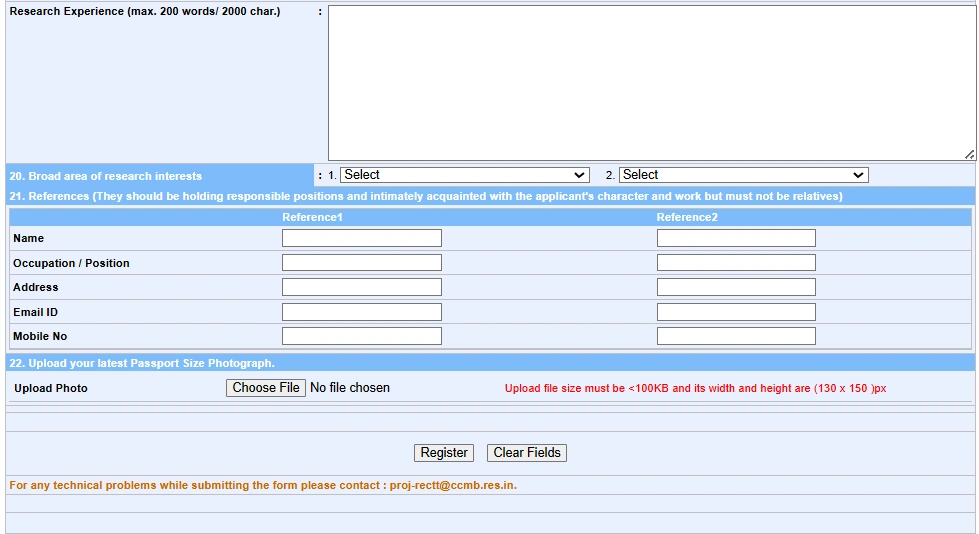Select Reference1 Address input box
The height and width of the screenshot is (534, 979).
click(361, 287)
